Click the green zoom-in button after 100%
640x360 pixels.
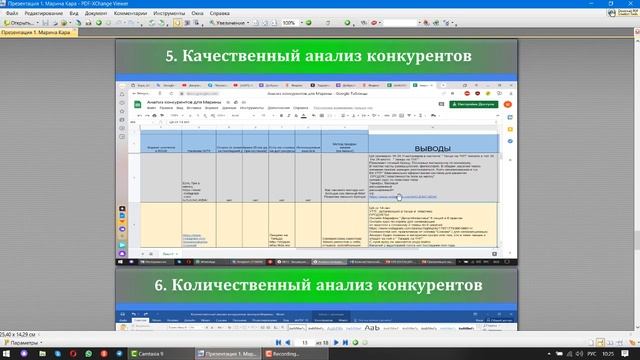(309, 23)
